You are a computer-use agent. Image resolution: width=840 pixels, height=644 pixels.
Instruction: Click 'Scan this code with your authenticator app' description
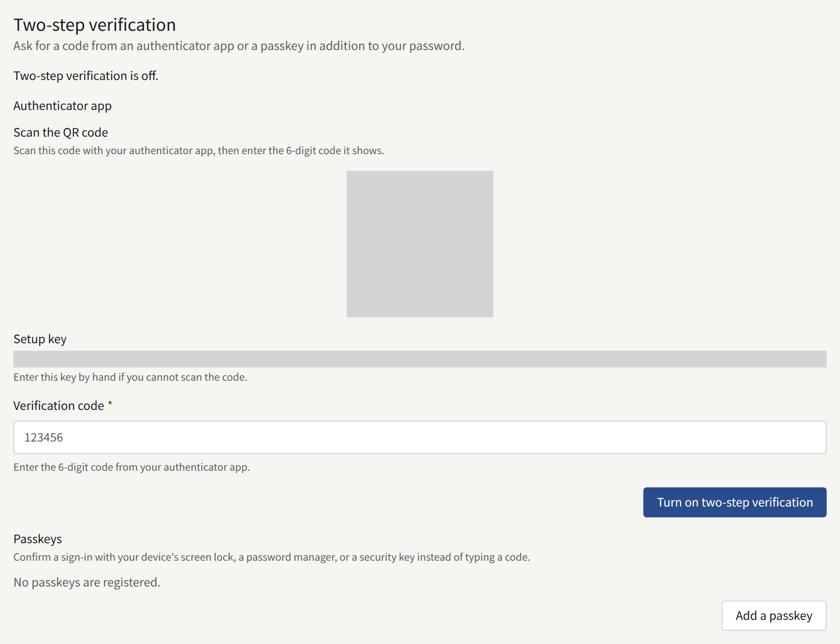pos(199,150)
